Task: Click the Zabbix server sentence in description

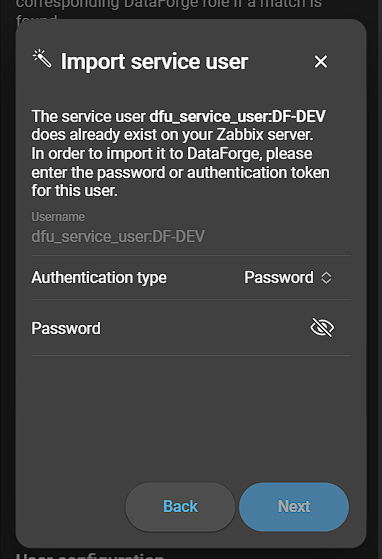Action: coord(172,135)
